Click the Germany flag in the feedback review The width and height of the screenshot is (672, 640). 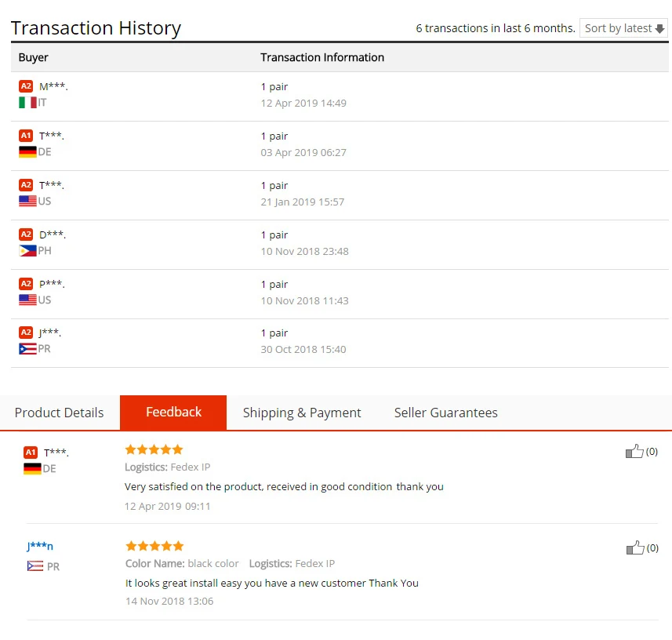point(32,468)
